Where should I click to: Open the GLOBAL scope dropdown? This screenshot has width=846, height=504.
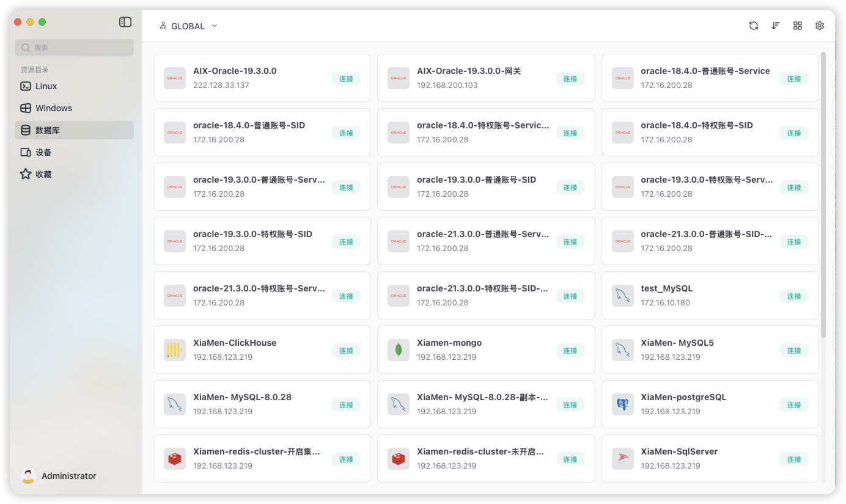[188, 26]
